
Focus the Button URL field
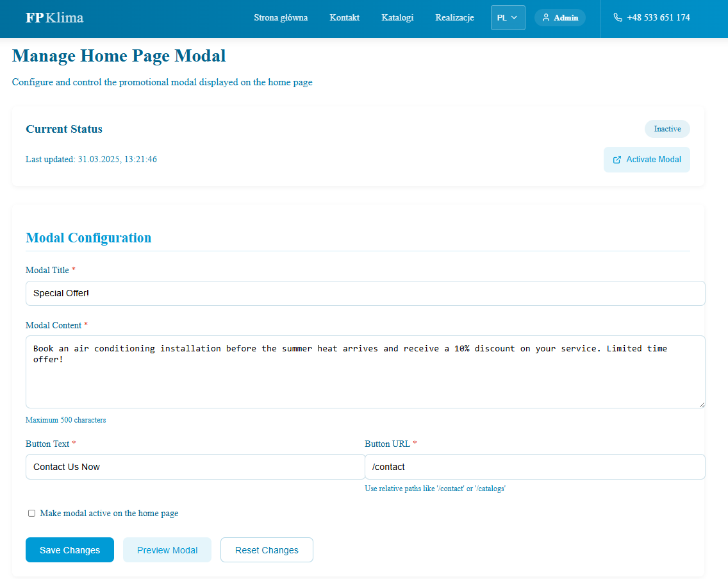point(535,467)
